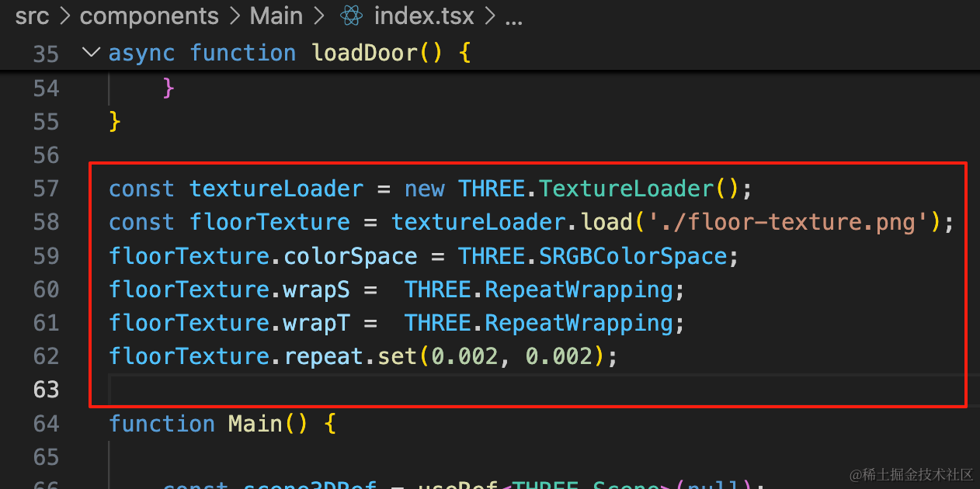
Task: Place cursor on 'textureLoader' variable declaration
Action: coord(276,189)
